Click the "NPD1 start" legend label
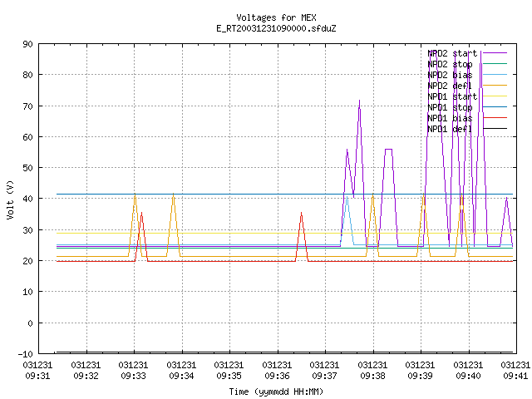 452,96
